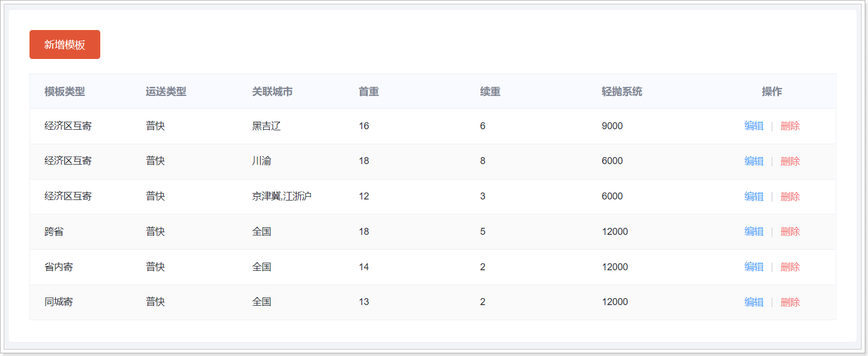
Task: Edit the 京津冀,江浙沪 template row
Action: tap(754, 197)
